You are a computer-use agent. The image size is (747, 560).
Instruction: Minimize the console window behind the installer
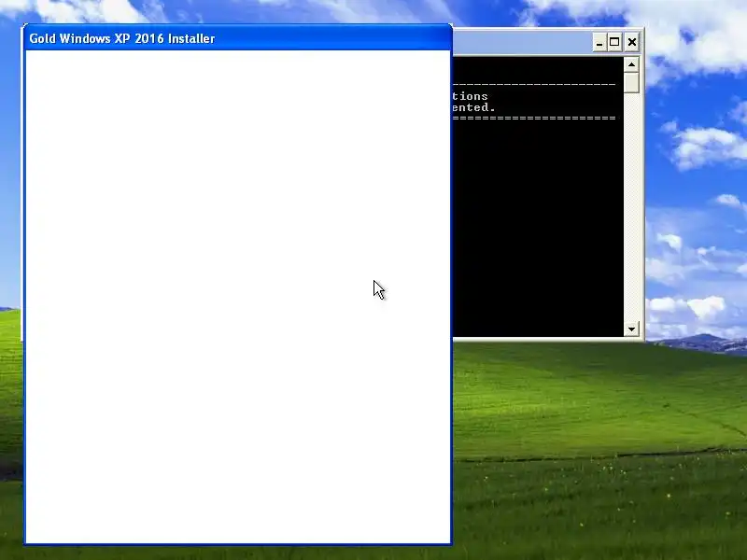click(599, 42)
